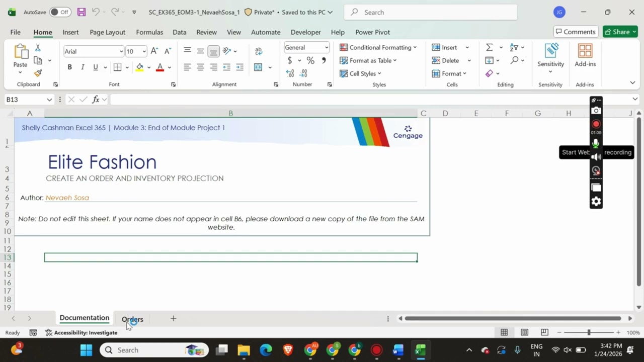Open the Number Format dropdown
The image size is (644, 362).
pyautogui.click(x=327, y=48)
